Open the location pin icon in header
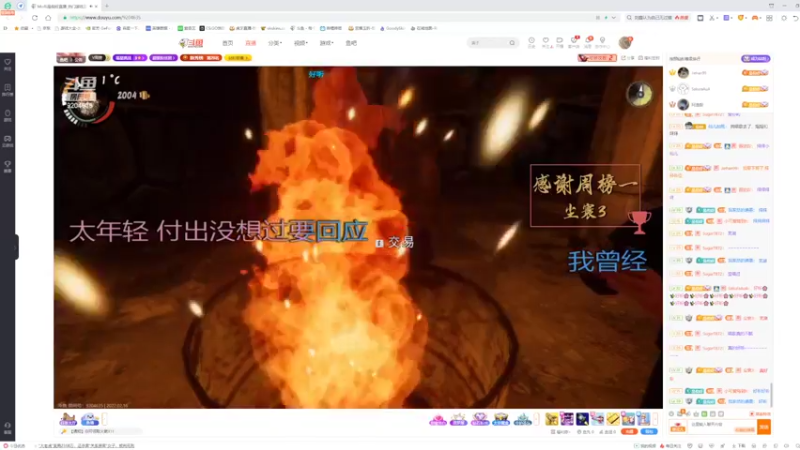This screenshot has height=450, width=800. tap(603, 42)
